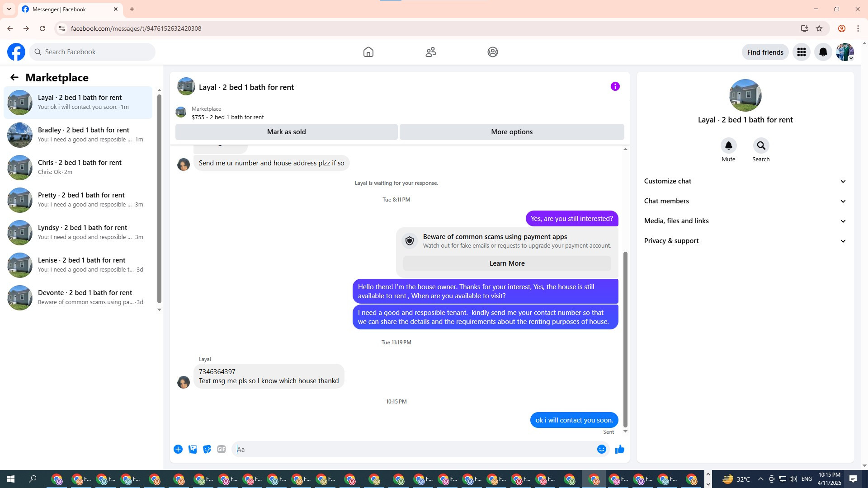Send a thumbs-up like
This screenshot has width=868, height=488.
[x=620, y=449]
